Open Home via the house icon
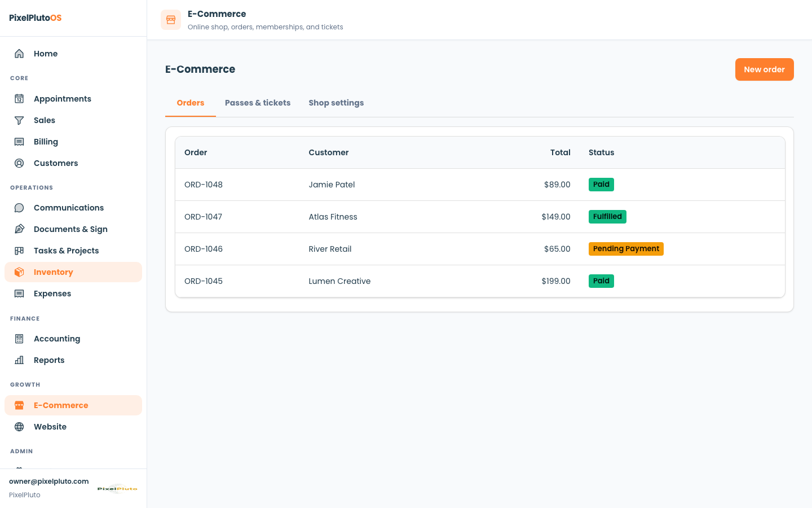812x508 pixels. pyautogui.click(x=19, y=54)
